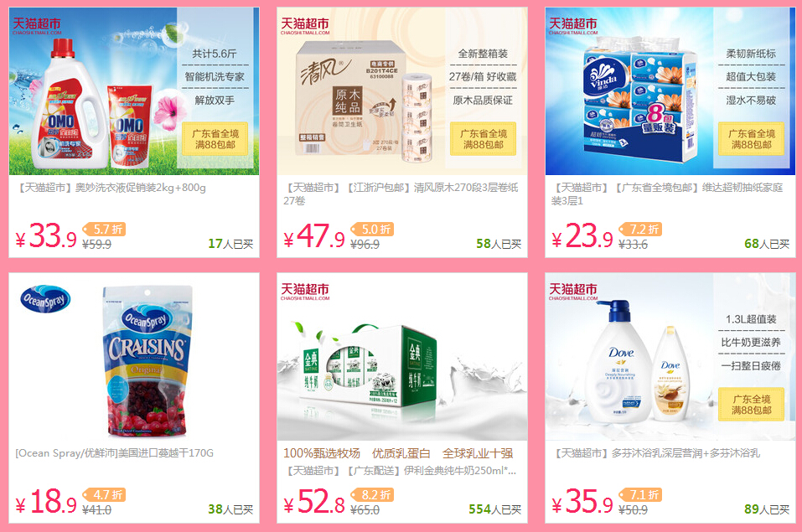802x532 pixels.
Task: Open the Dove body wash image
Action: pyautogui.click(x=670, y=357)
